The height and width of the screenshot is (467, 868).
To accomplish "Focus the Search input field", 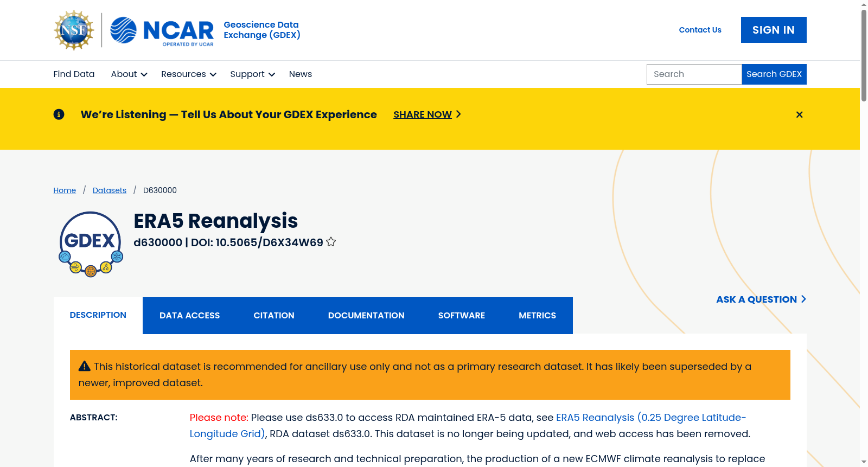I will pos(694,74).
